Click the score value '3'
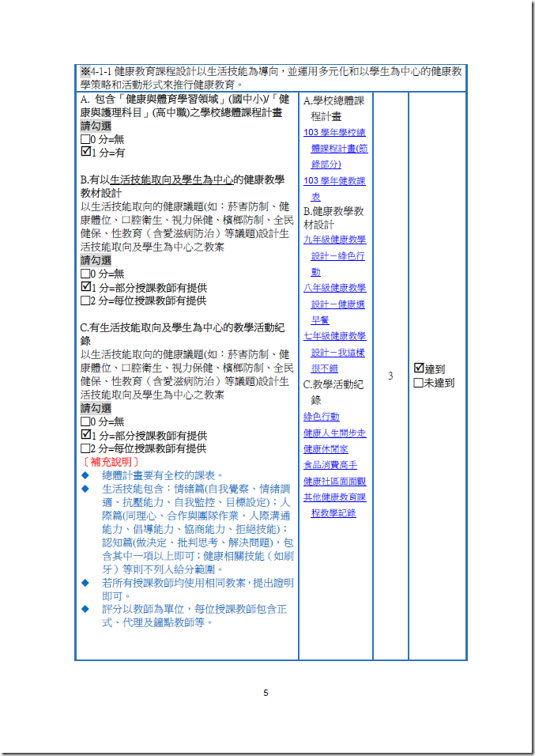This screenshot has width=535, height=756. [390, 376]
